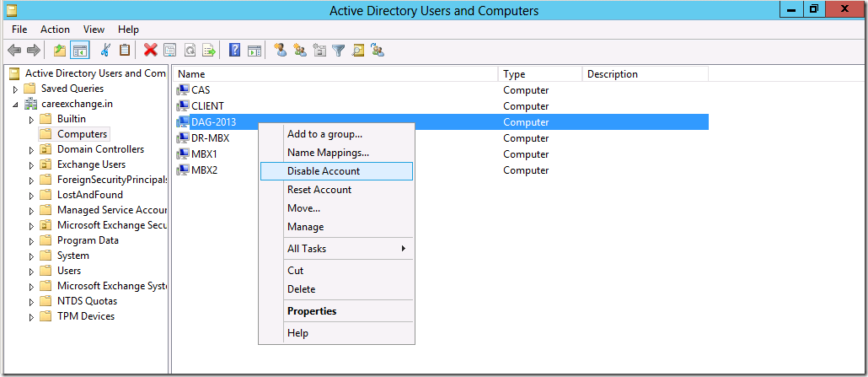Choose Move in context menu
868x377 pixels.
[x=336, y=208]
